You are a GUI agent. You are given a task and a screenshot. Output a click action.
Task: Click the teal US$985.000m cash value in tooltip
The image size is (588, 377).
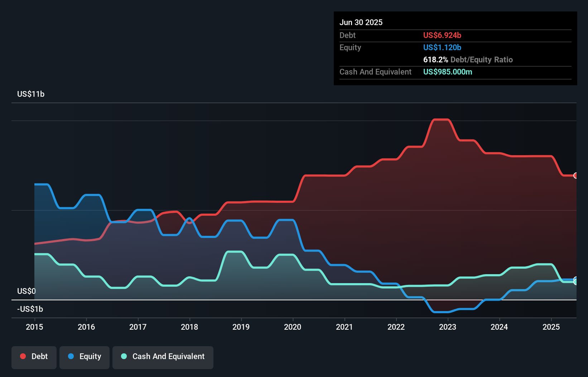click(448, 72)
